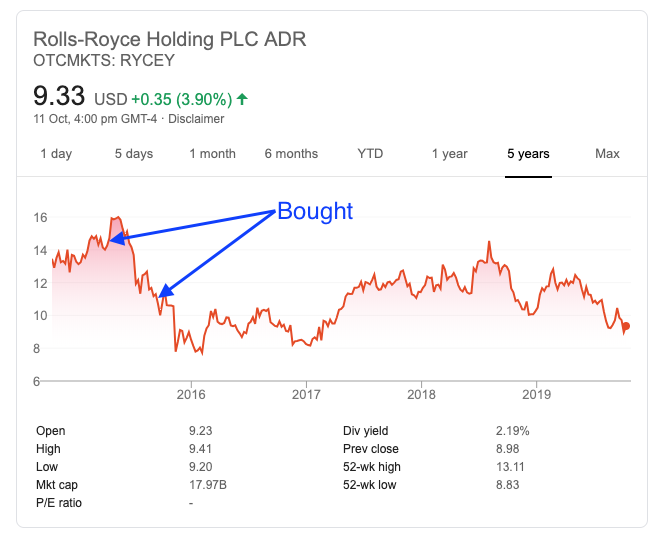Click the Low label in stats

[x=47, y=466]
